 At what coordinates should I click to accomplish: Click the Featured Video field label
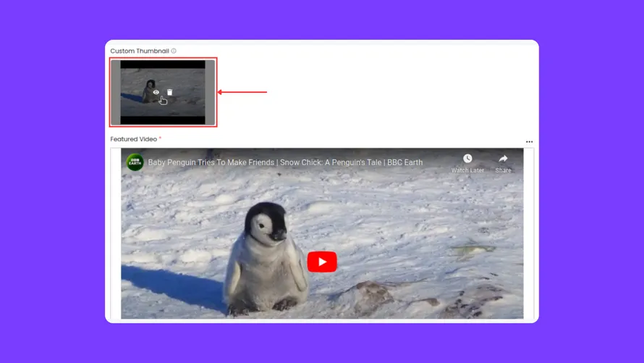pyautogui.click(x=133, y=139)
